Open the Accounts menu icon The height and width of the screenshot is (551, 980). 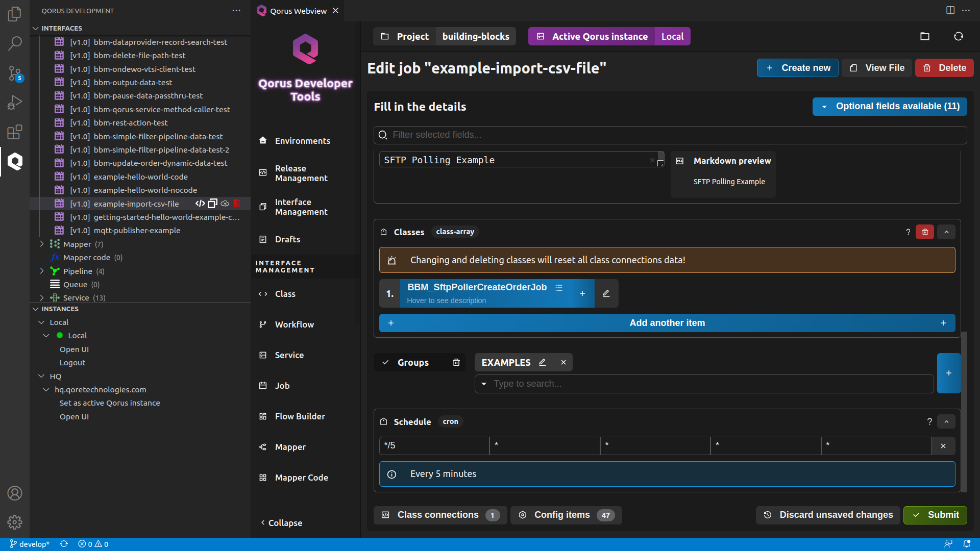tap(15, 493)
